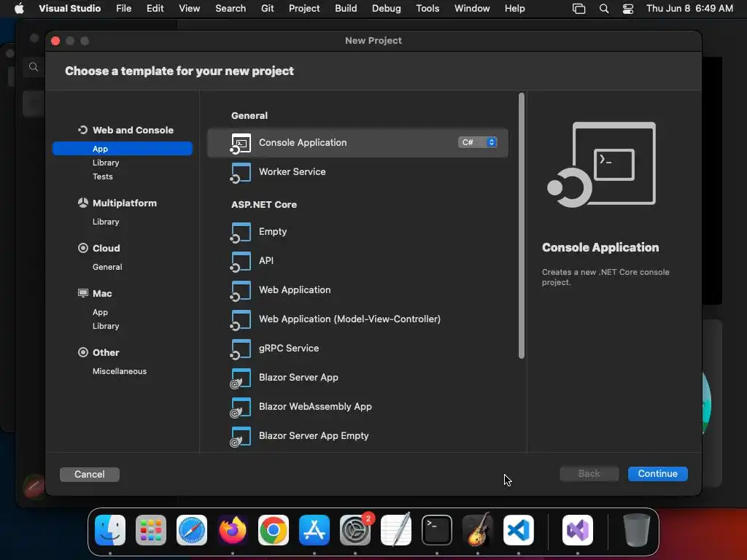Click the template list vertical scrollbar
Viewport: 747px width, 560px height.
click(521, 225)
